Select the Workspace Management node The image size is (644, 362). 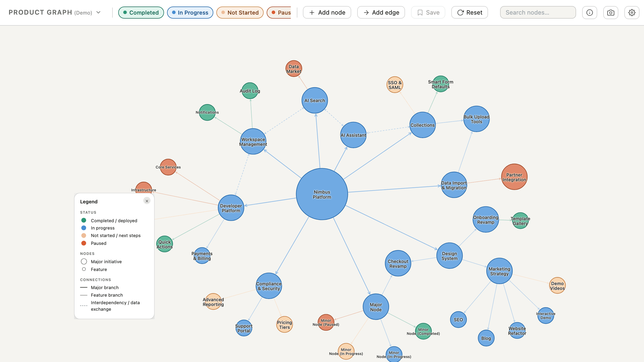253,142
